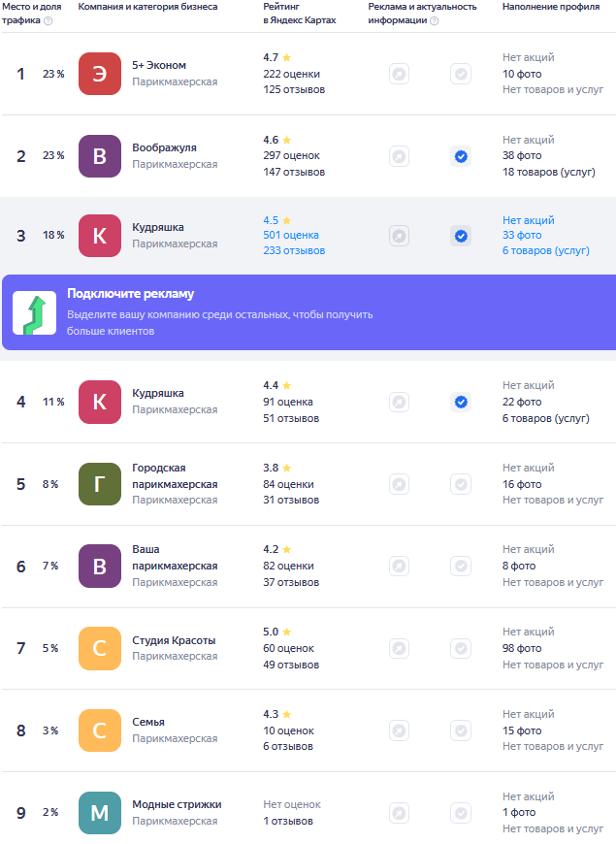Click the advertising icon in Семья row

399,730
